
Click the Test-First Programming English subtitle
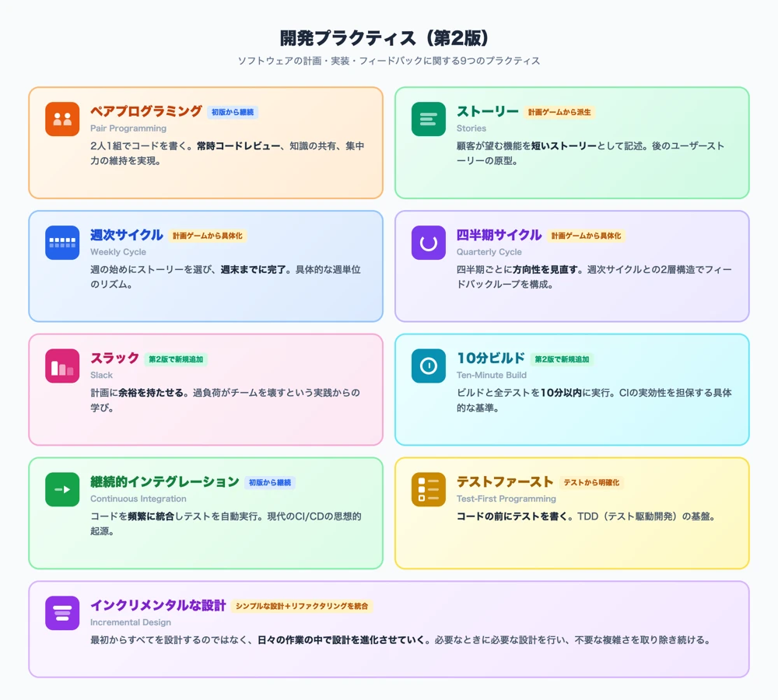(506, 499)
